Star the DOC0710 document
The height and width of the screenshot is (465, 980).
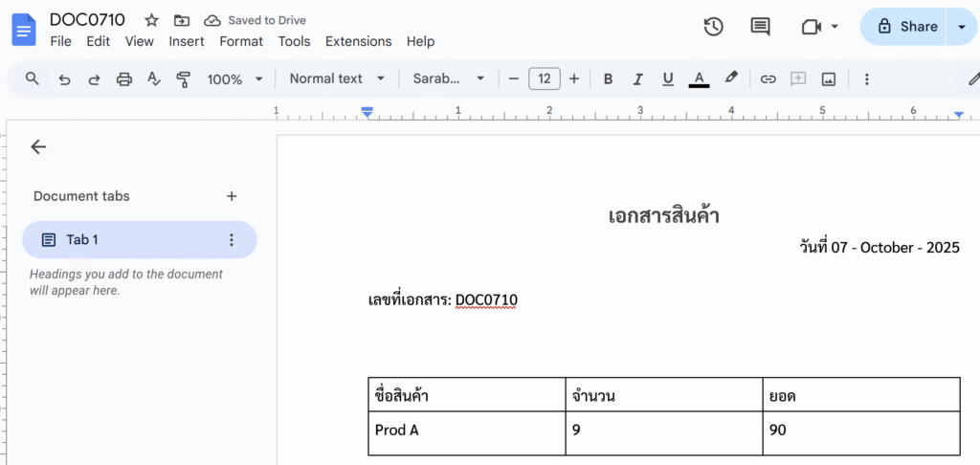click(151, 20)
